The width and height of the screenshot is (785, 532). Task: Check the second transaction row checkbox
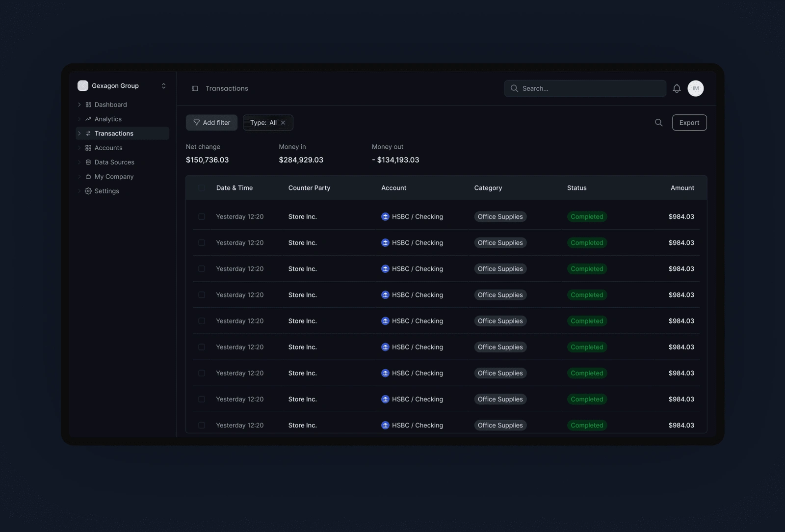(202, 242)
